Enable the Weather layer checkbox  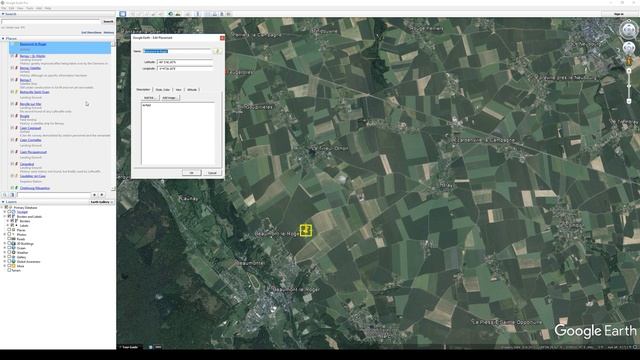tap(9, 252)
